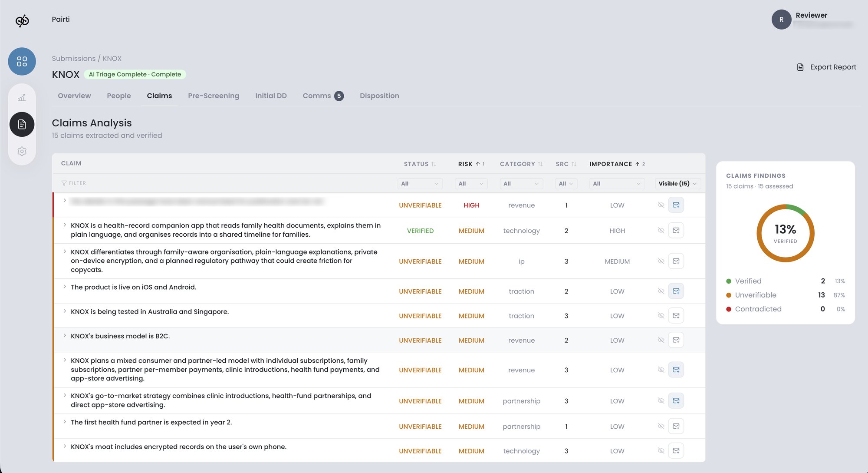Switch to the People tab
Image resolution: width=868 pixels, height=473 pixels.
tap(119, 96)
